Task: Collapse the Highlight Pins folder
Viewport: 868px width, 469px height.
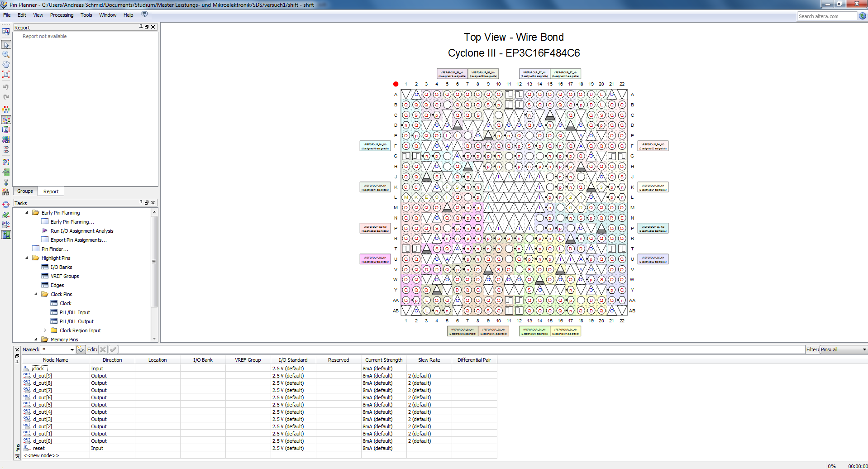Action: click(x=27, y=258)
